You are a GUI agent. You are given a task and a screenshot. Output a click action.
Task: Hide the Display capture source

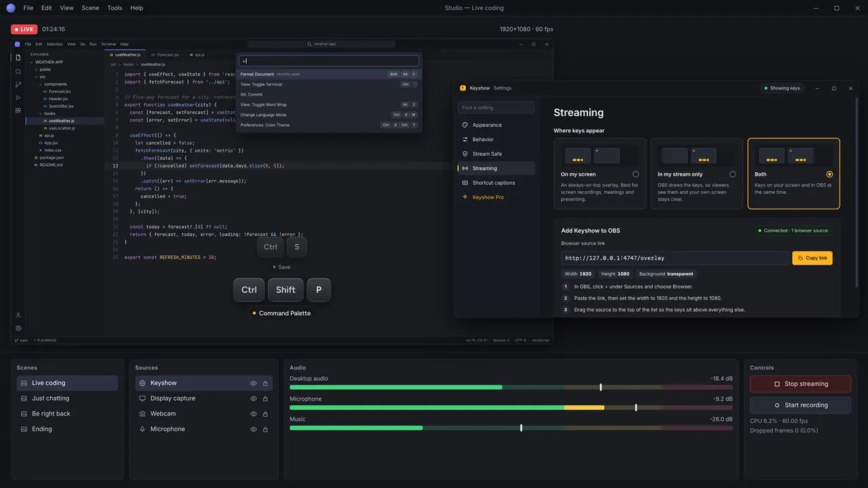(x=254, y=399)
